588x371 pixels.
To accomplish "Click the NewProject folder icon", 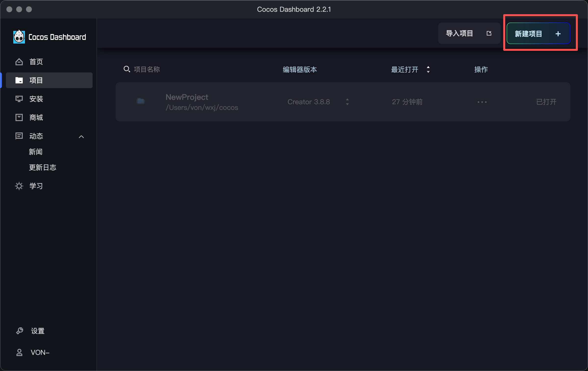I will coord(141,101).
